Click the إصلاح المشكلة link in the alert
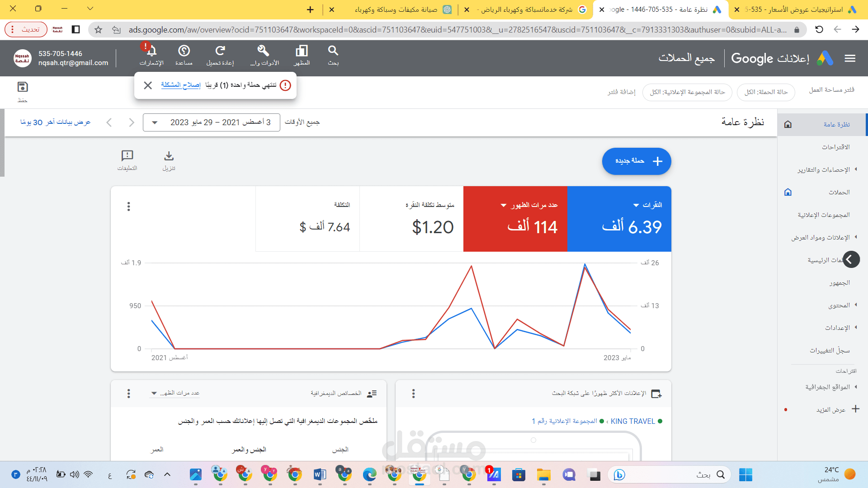The image size is (868, 488). pos(181,85)
